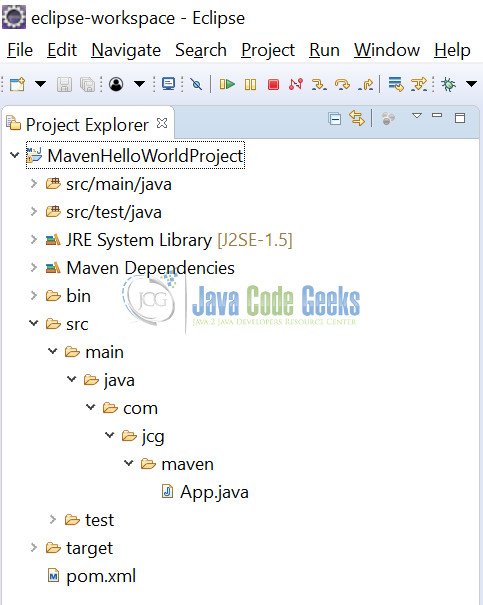Expand the src/test/java source folder
This screenshot has height=605, width=483.
tap(34, 211)
